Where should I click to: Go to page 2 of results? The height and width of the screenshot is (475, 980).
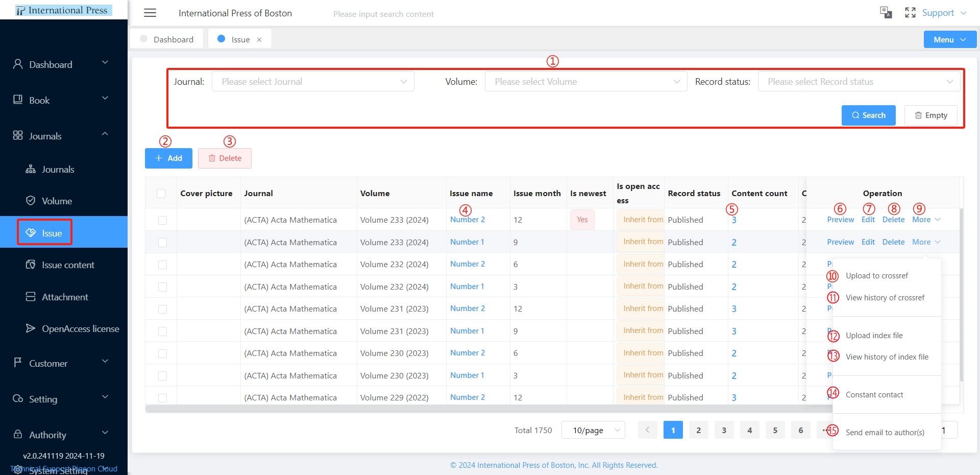[698, 430]
